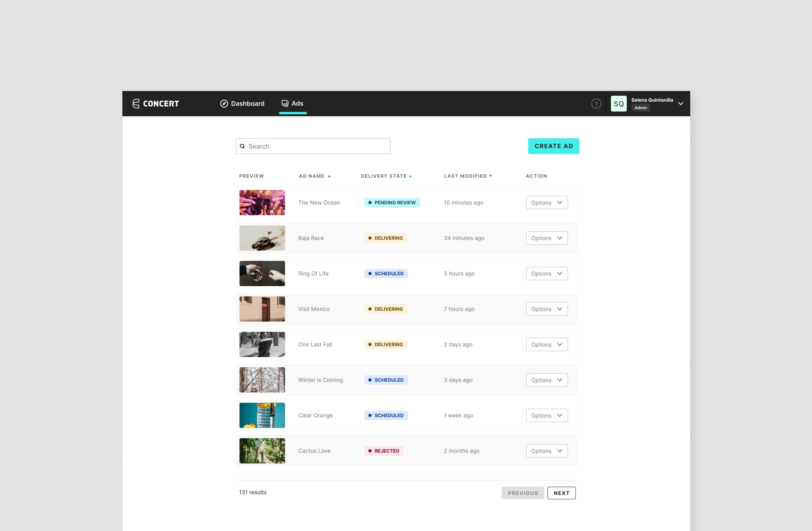Expand the user account chevron beside Selena Quintanilla
812x531 pixels.
point(680,103)
